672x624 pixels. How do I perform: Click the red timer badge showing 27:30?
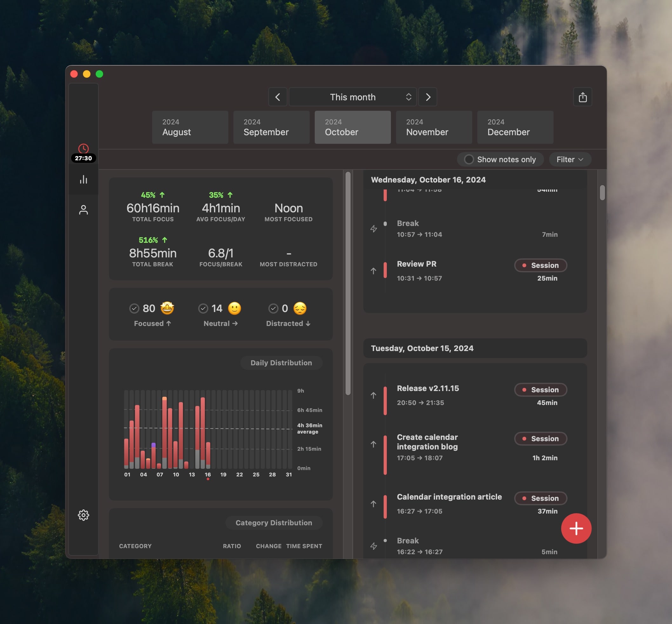pos(83,157)
